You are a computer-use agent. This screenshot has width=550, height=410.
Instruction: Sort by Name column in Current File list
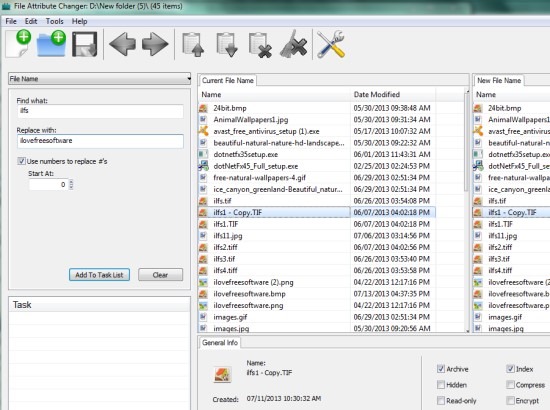click(275, 95)
